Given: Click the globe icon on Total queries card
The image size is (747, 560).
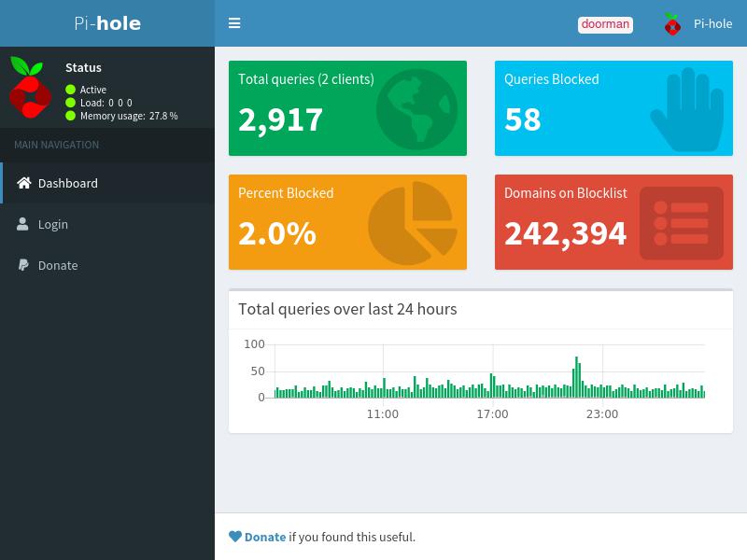Looking at the screenshot, I should (416, 109).
